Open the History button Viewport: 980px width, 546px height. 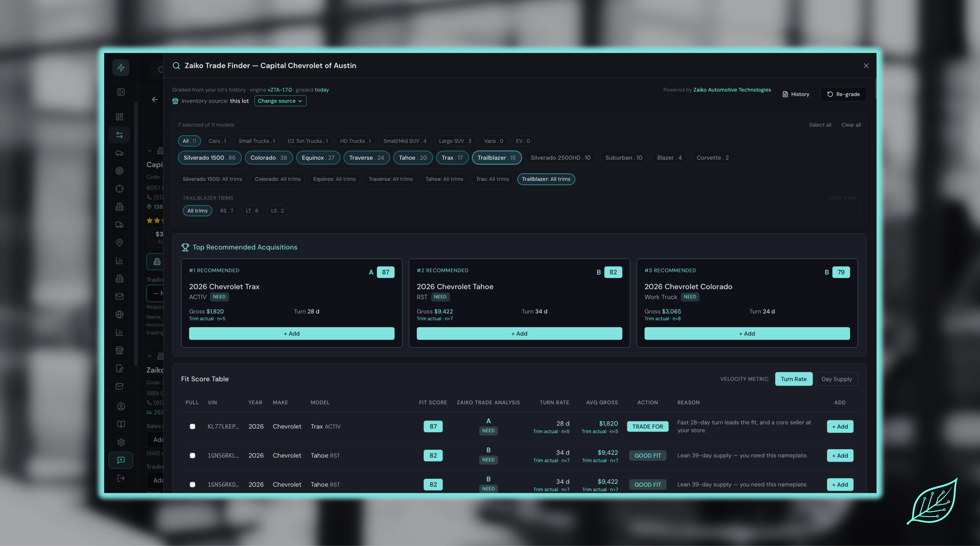[796, 94]
